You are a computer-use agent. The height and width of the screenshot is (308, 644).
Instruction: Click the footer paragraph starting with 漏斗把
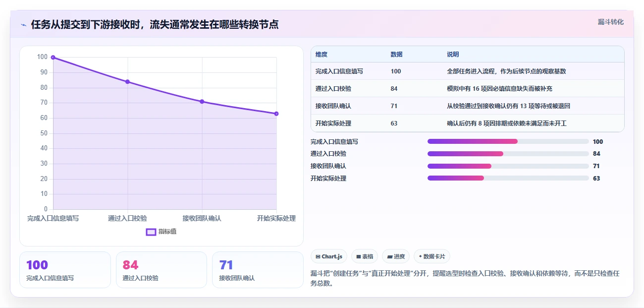pos(465,279)
